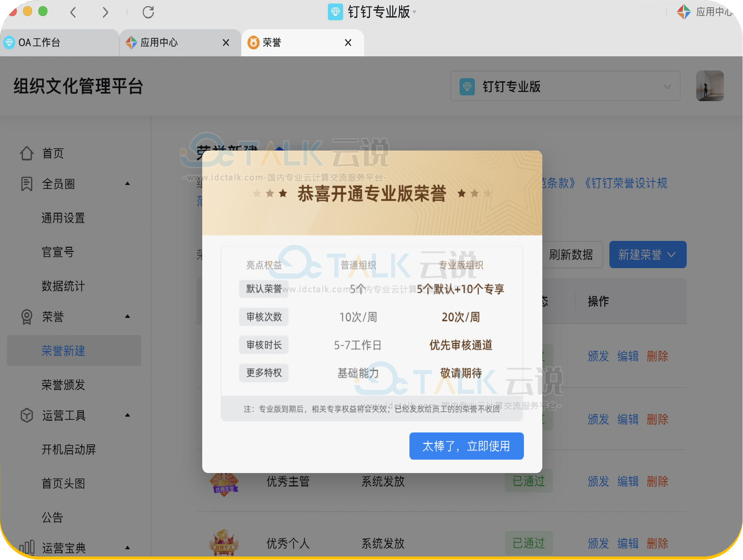Open the 新建荣誉 dropdown button
The width and height of the screenshot is (743, 560).
[x=648, y=254]
